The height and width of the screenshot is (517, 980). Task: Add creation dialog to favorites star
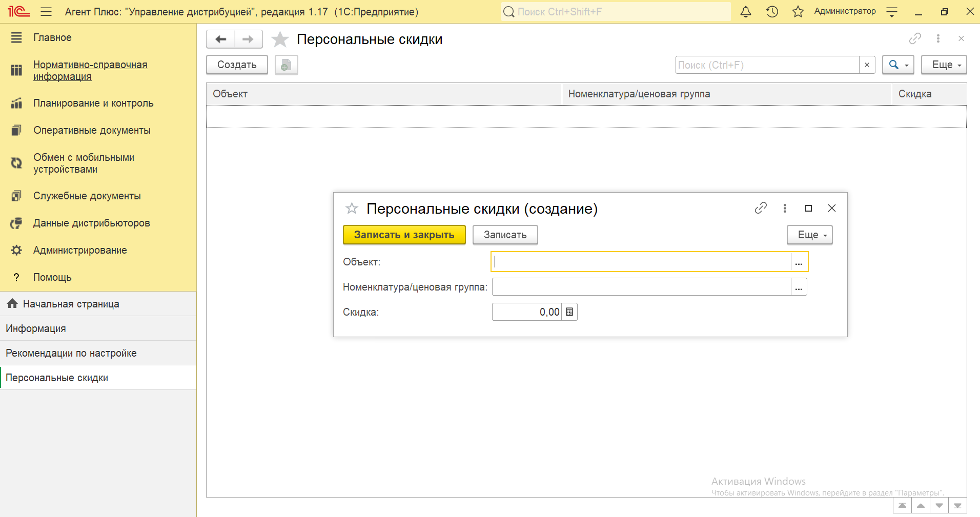click(x=352, y=209)
